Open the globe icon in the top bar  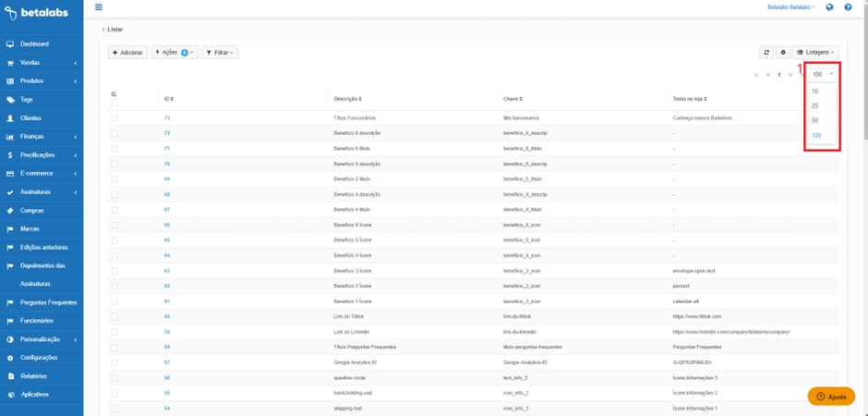829,7
